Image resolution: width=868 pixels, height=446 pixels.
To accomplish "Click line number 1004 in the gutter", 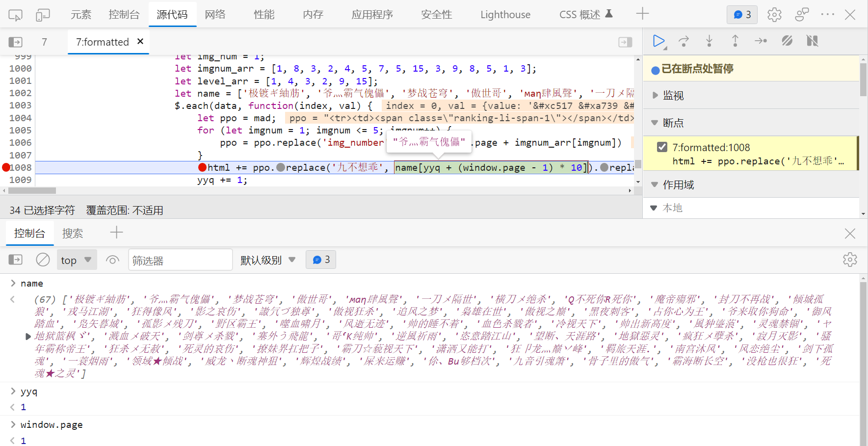I will tap(20, 118).
